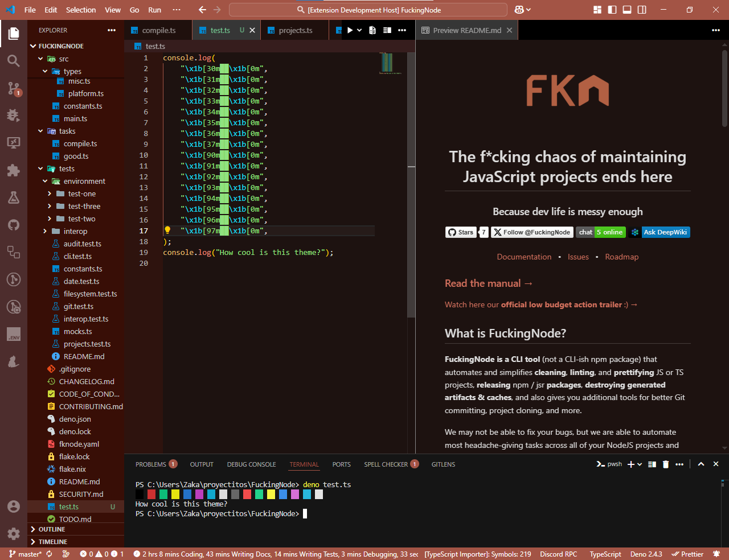Image resolution: width=729 pixels, height=560 pixels.
Task: Toggle the secondary side bar
Action: (642, 10)
